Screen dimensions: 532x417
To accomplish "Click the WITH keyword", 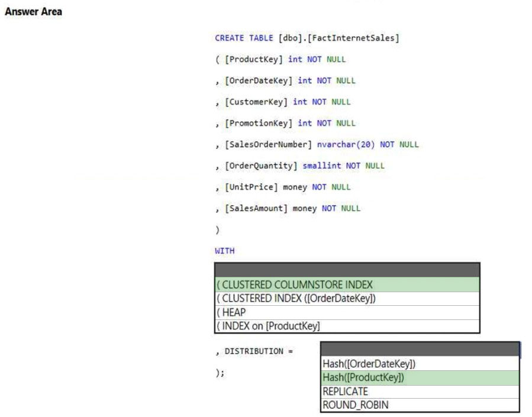I will (225, 251).
